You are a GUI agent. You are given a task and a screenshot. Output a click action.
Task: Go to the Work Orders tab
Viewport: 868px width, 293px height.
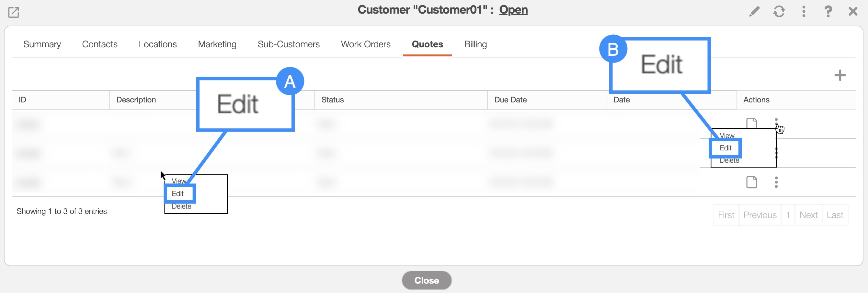(x=366, y=44)
